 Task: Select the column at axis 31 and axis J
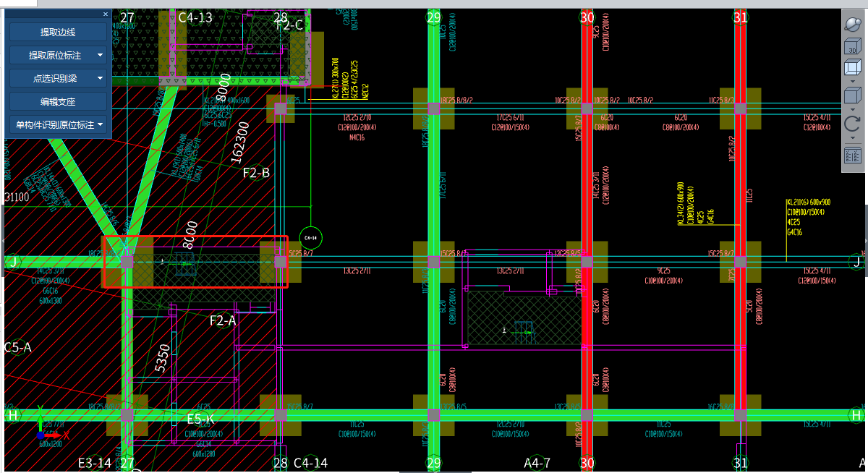tap(741, 262)
